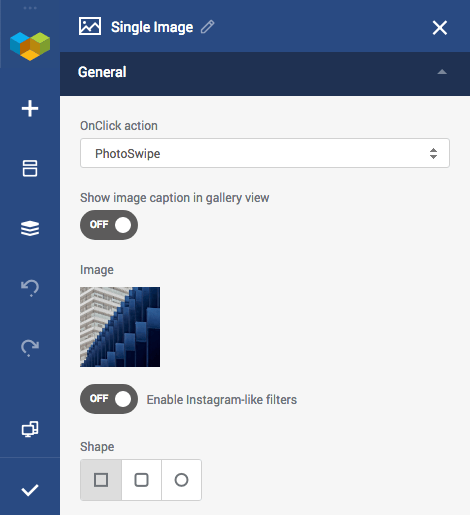Open the Add Template icon in sidebar

coord(30,168)
